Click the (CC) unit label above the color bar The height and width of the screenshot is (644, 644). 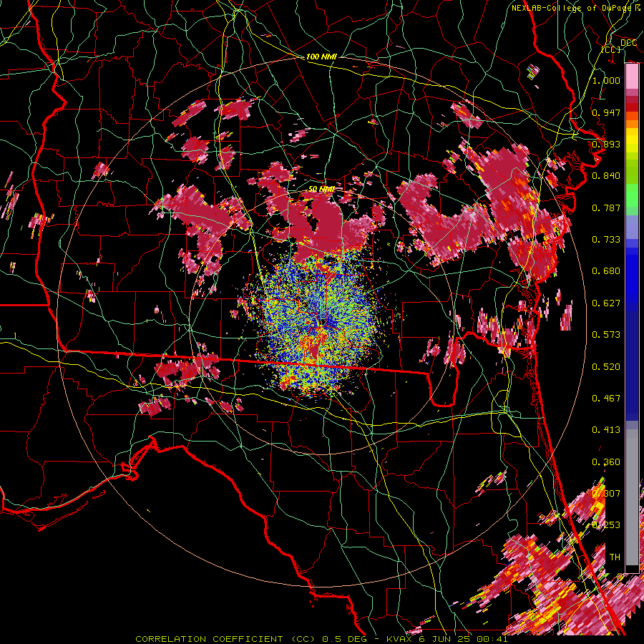pos(611,49)
